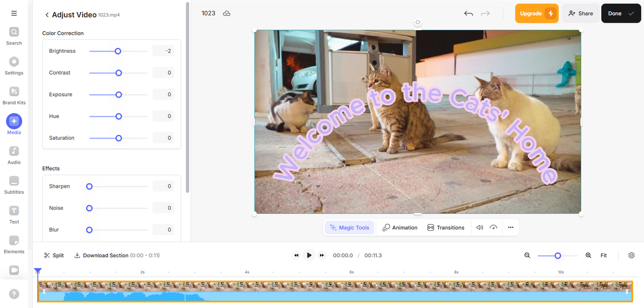Image resolution: width=644 pixels, height=308 pixels.
Task: Click the Share button
Action: pos(581,14)
